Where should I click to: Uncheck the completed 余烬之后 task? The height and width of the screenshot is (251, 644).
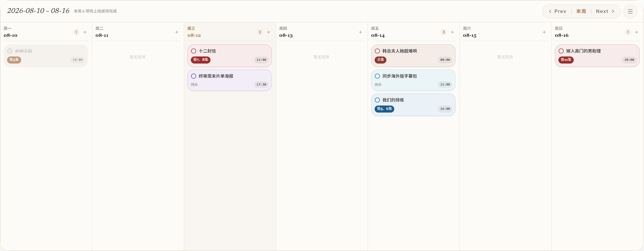pyautogui.click(x=10, y=51)
